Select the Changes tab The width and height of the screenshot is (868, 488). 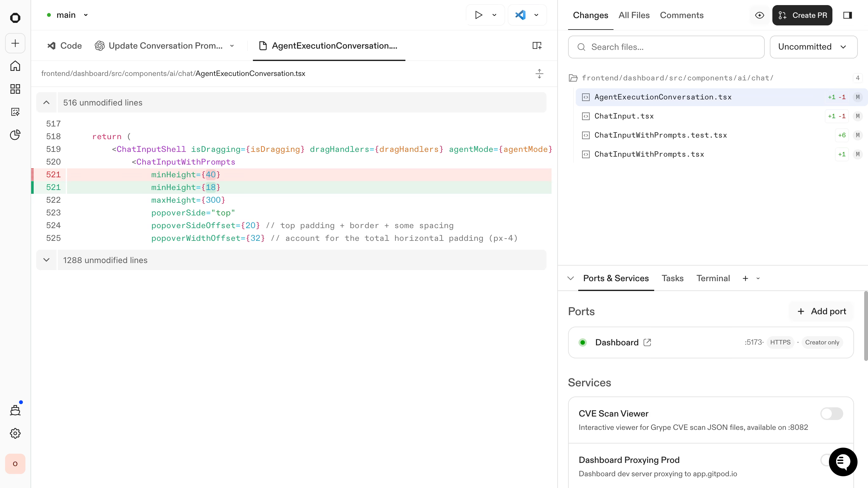[x=590, y=15]
